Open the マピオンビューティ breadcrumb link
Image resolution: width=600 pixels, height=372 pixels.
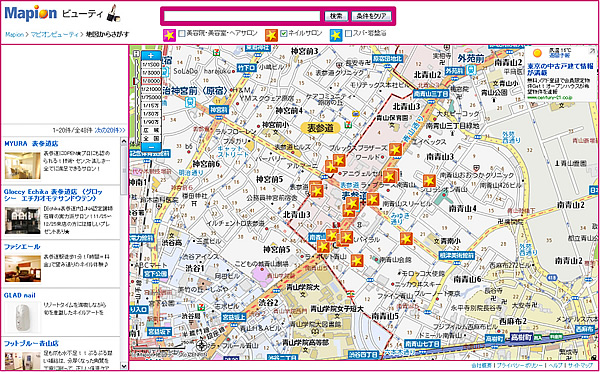(54, 34)
